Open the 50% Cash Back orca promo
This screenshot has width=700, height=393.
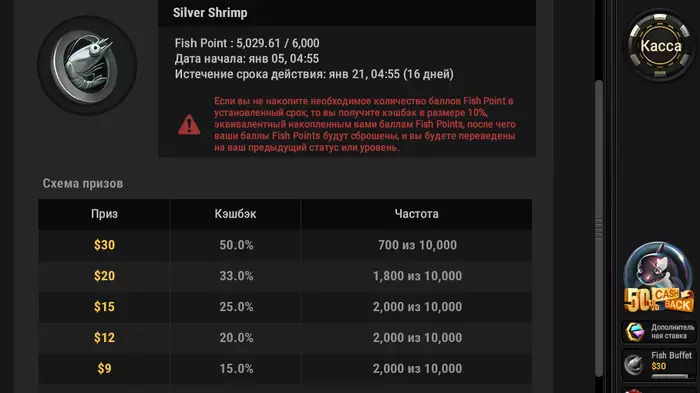pyautogui.click(x=659, y=278)
